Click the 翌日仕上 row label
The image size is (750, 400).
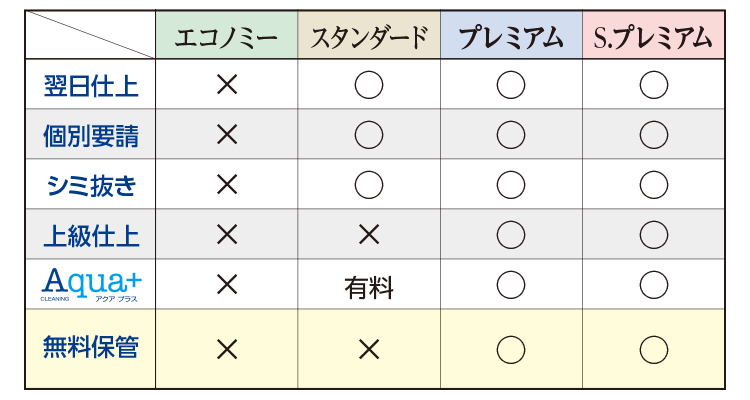(x=91, y=86)
